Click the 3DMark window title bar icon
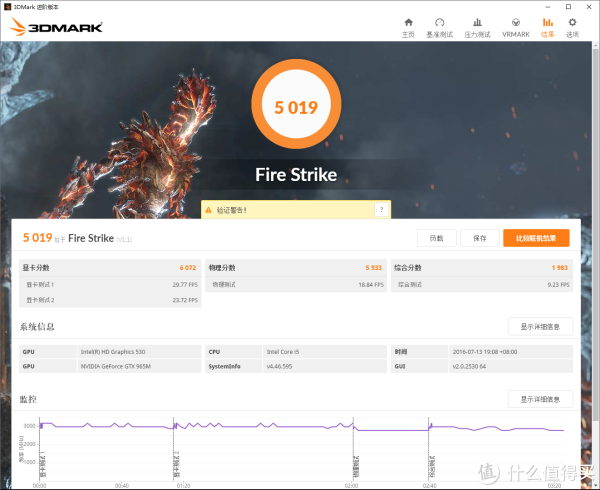The width and height of the screenshot is (600, 490). click(x=7, y=7)
